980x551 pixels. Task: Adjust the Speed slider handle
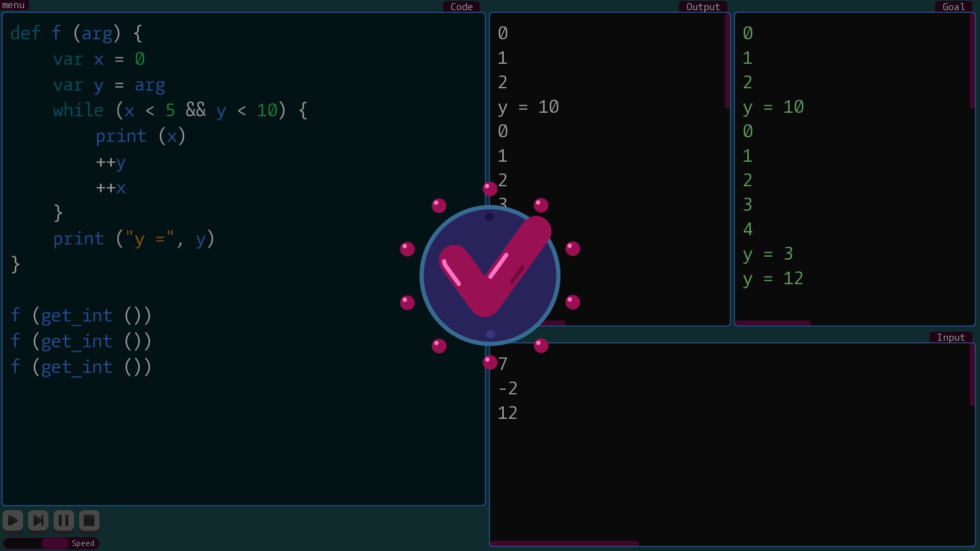click(55, 543)
